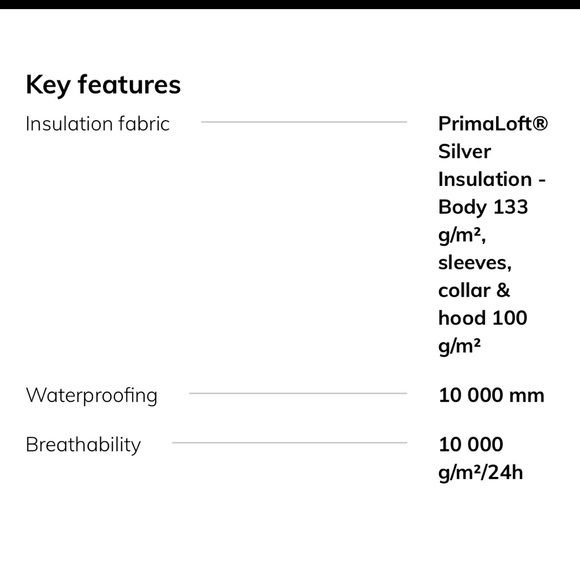Click the 'hood 100' text
The image size is (580, 580).
pyautogui.click(x=483, y=318)
